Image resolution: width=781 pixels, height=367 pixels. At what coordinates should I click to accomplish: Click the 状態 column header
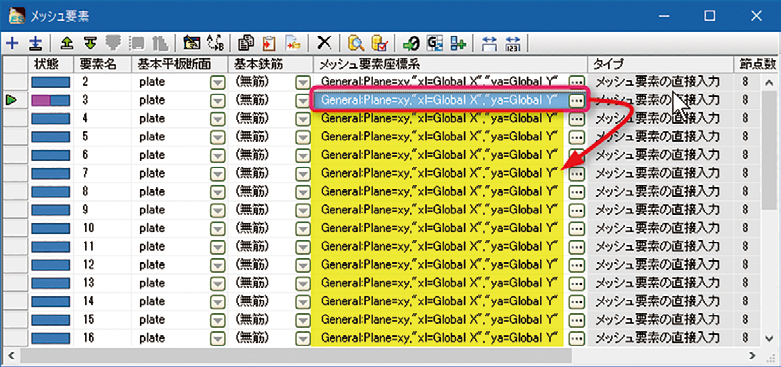(50, 64)
